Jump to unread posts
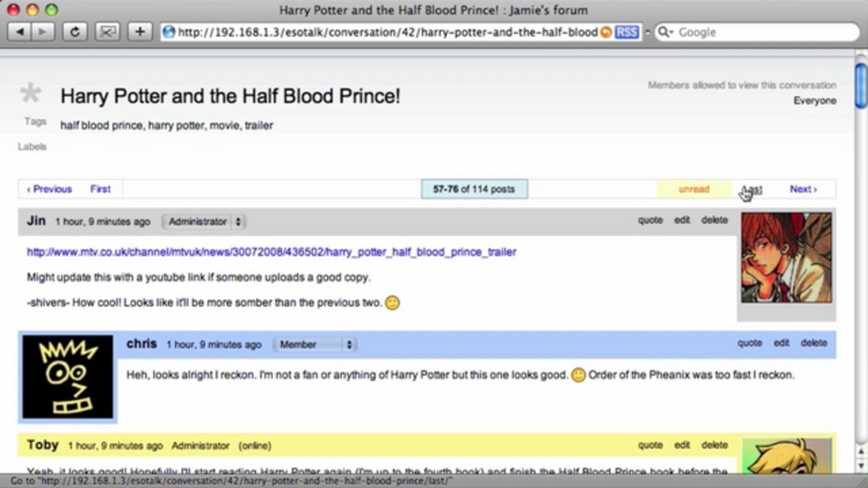 [694, 189]
